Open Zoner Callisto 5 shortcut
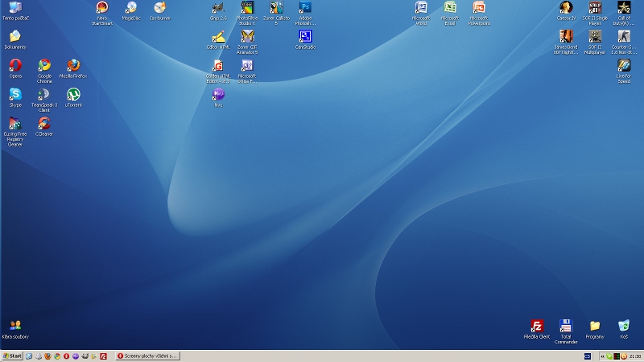This screenshot has height=362, width=644. point(276,13)
